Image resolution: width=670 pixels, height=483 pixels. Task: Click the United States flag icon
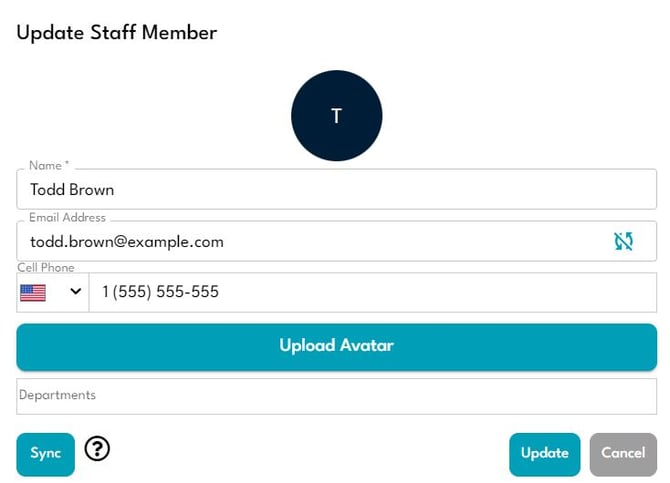tap(33, 293)
